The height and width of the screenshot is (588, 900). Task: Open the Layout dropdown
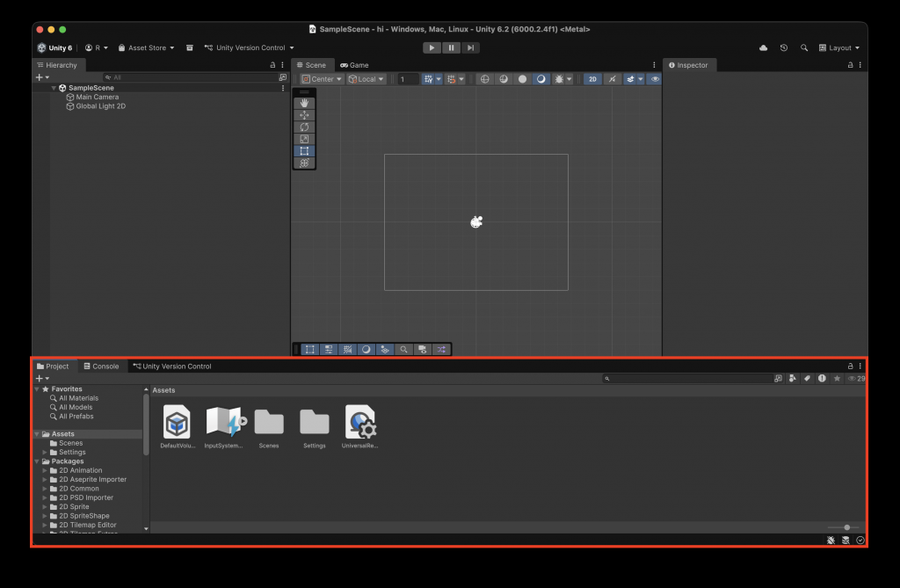839,47
